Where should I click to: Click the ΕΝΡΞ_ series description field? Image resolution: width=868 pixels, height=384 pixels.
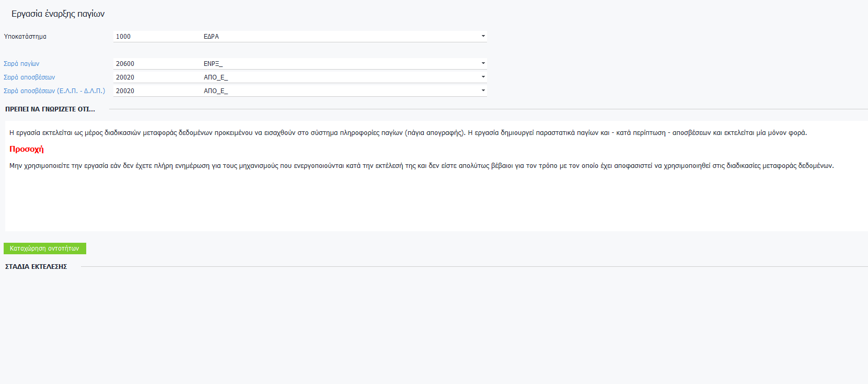[x=340, y=64]
